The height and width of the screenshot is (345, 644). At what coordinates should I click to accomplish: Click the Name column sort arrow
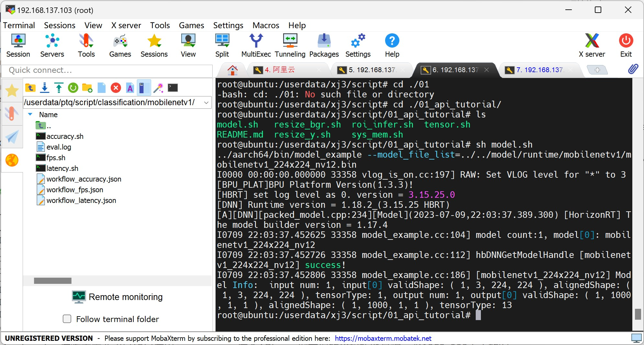point(30,114)
